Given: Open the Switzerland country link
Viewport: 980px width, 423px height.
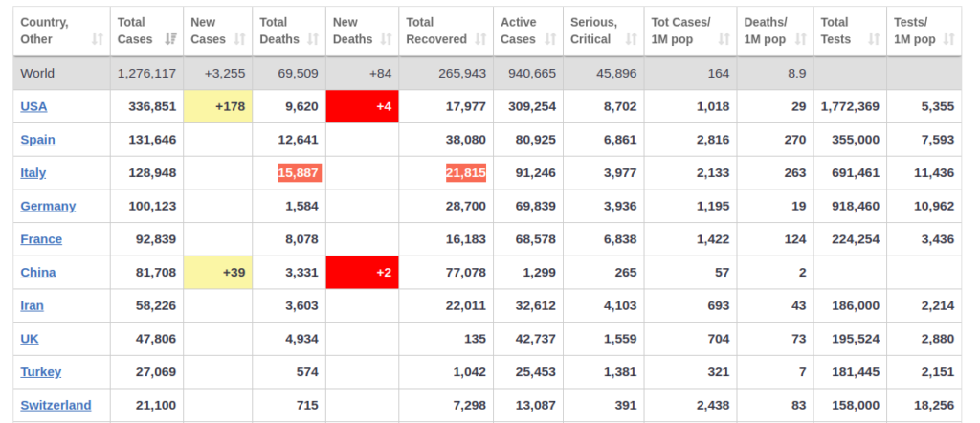Looking at the screenshot, I should [x=56, y=405].
